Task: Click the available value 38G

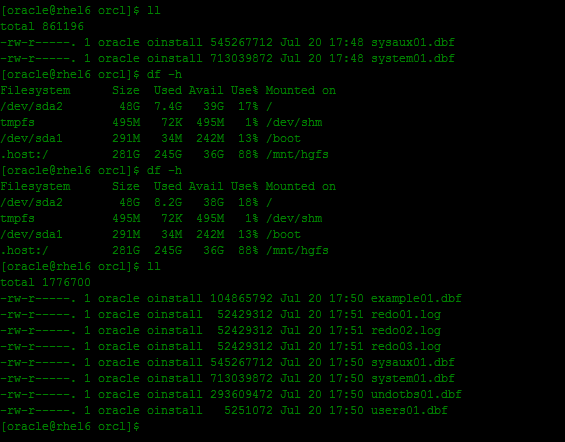Action: pos(213,202)
